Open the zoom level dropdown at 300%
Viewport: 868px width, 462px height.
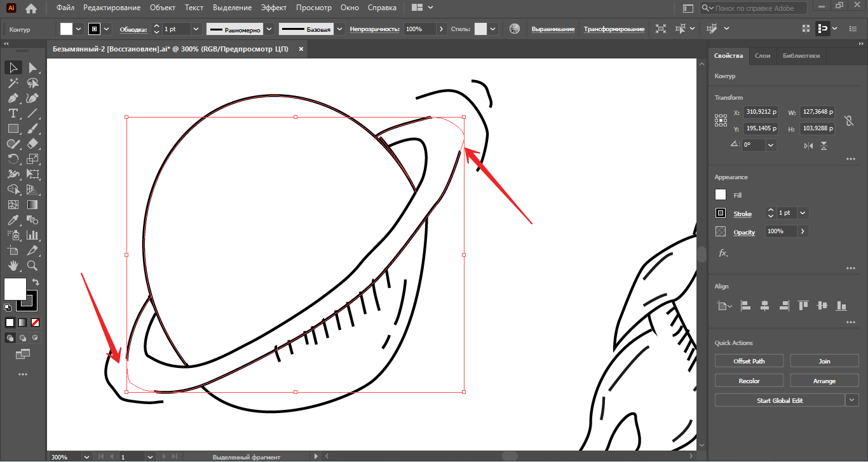(86, 457)
